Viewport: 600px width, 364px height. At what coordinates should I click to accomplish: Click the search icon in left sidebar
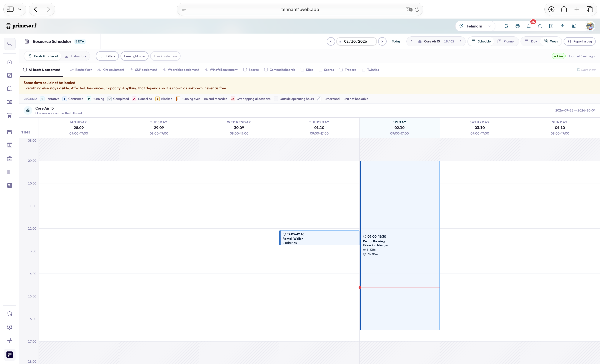9,44
